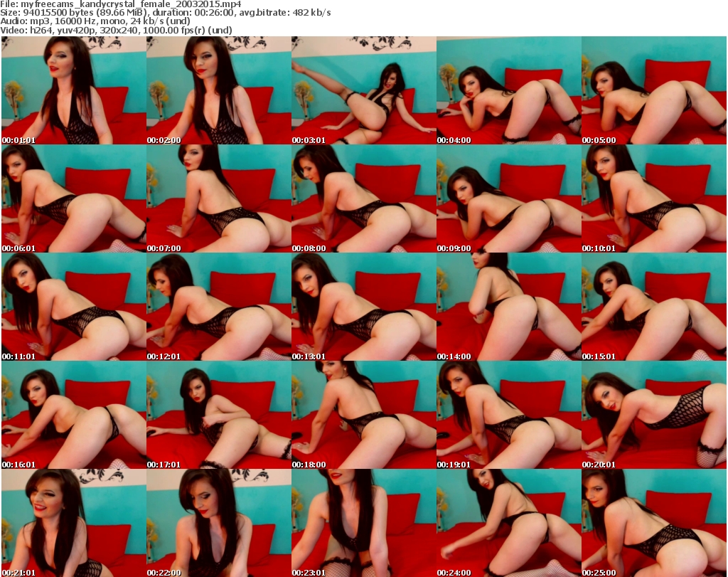
Task: Click the frame at 00:20:01
Action: tap(654, 415)
